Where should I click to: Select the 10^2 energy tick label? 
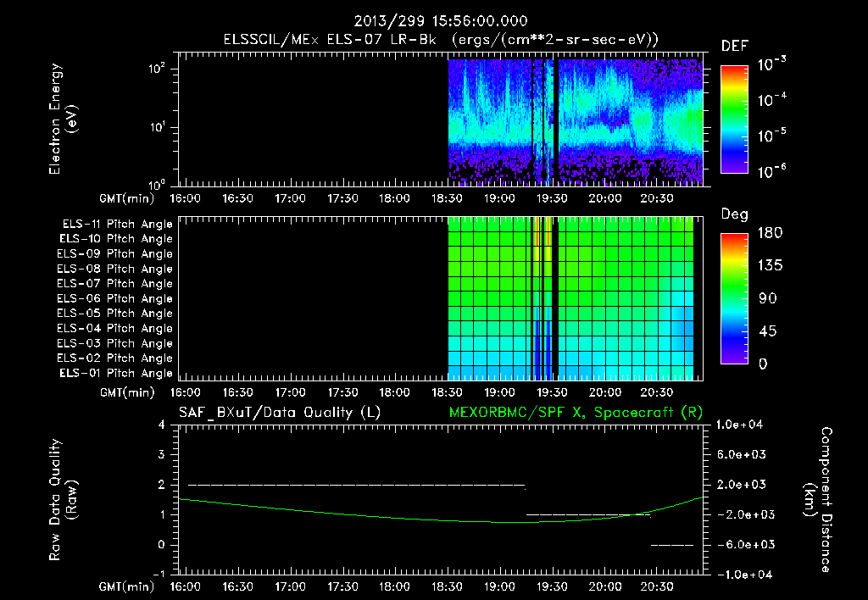(157, 69)
